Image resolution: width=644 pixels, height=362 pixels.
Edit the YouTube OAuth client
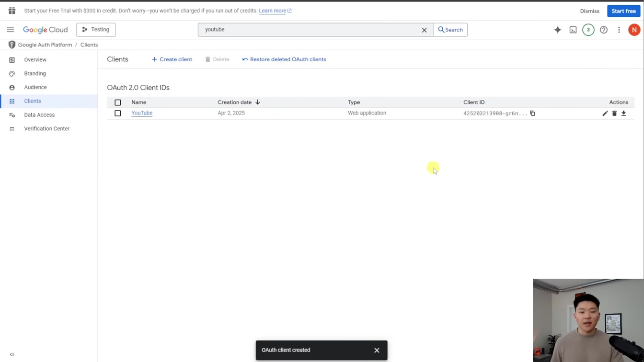605,113
